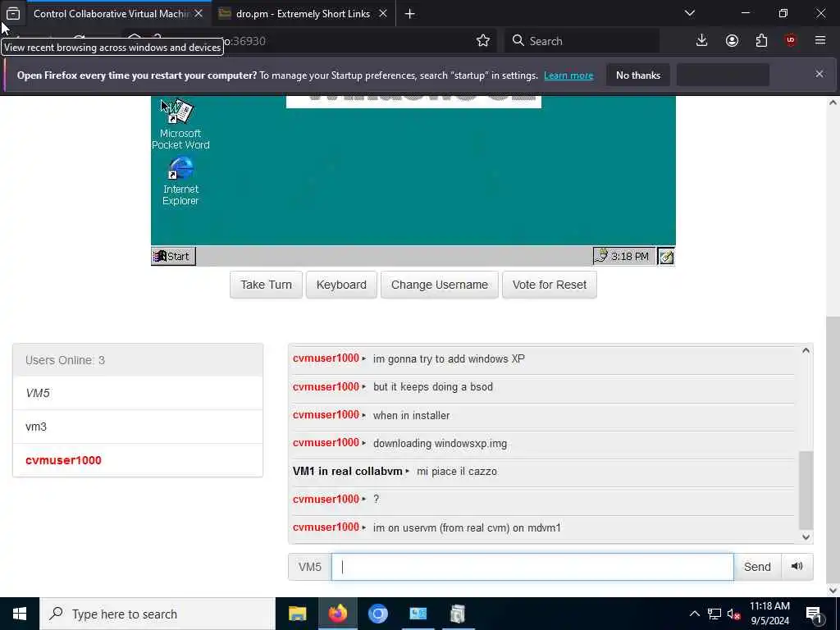
Task: Open network status tray icon
Action: 714,614
